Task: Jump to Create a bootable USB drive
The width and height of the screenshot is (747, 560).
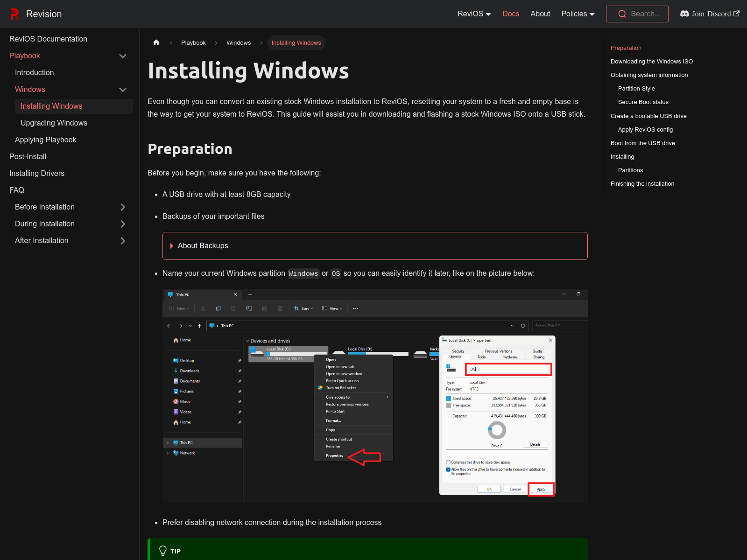Action: pyautogui.click(x=648, y=116)
